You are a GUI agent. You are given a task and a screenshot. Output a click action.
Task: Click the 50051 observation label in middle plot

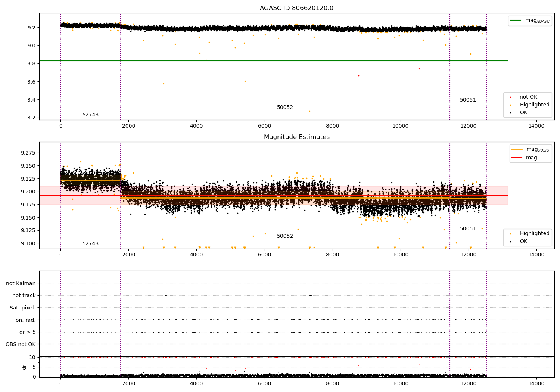point(468,229)
